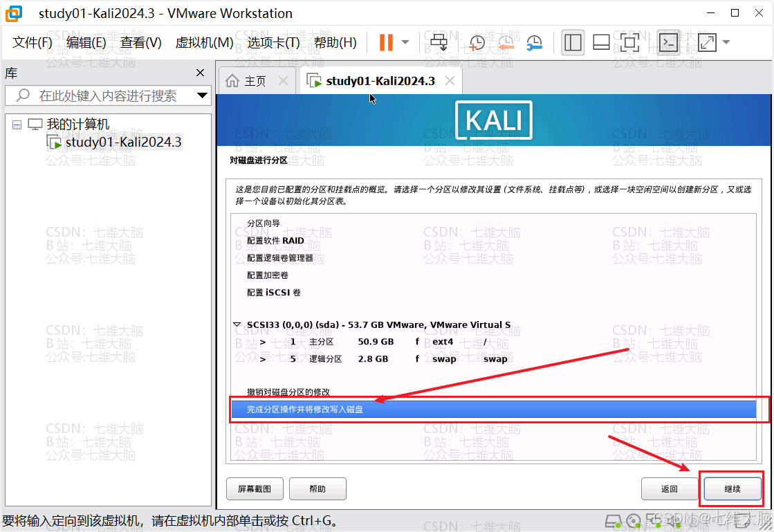This screenshot has height=532, width=774.
Task: Click the VMware Workstation title bar icon
Action: coord(14,13)
